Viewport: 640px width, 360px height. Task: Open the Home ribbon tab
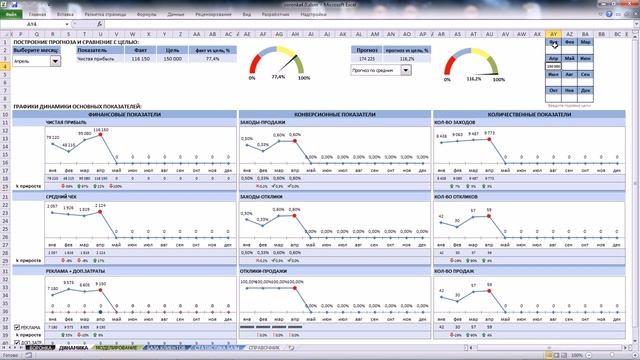click(37, 14)
